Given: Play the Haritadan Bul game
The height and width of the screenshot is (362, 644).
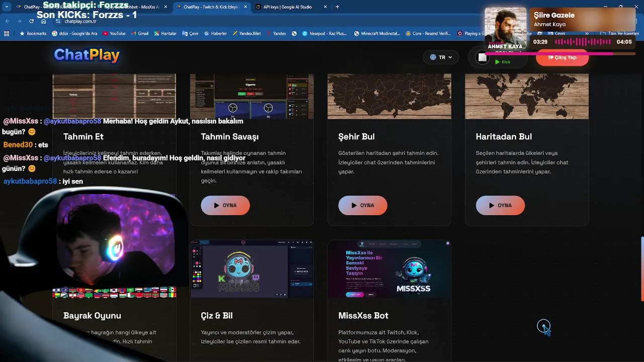Looking at the screenshot, I should (500, 205).
